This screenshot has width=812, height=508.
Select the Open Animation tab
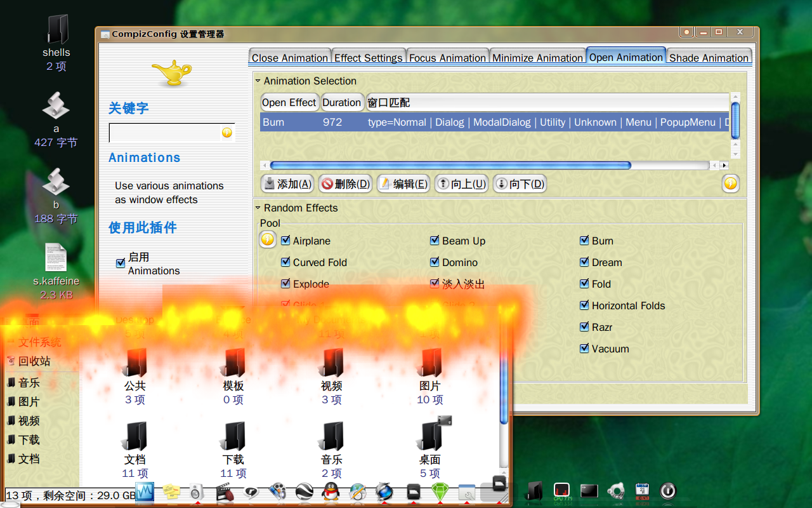click(x=626, y=57)
